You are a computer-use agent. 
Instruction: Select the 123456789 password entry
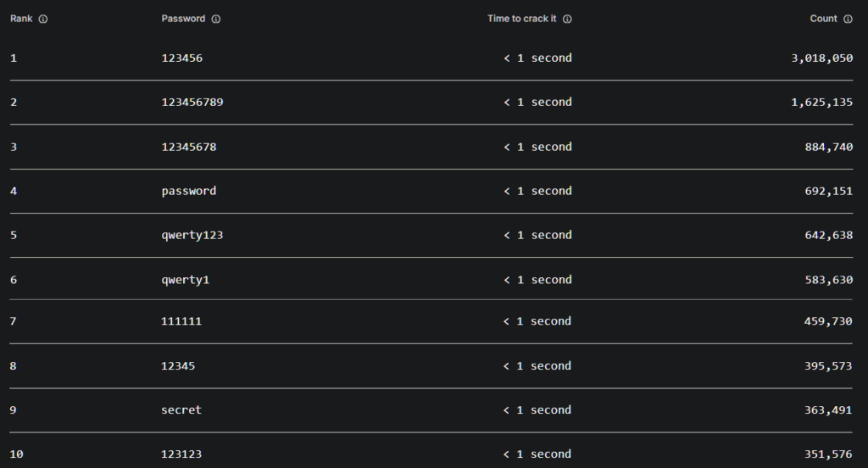pyautogui.click(x=192, y=103)
